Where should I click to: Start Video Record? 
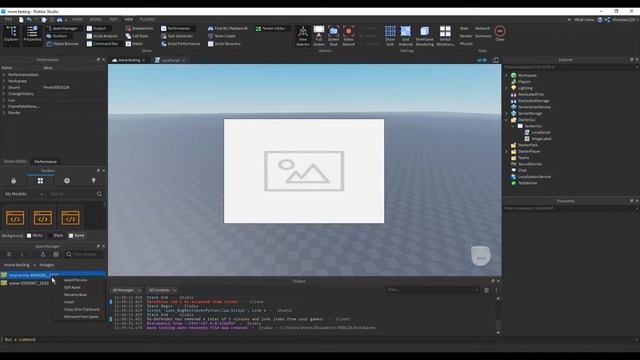pos(349,36)
